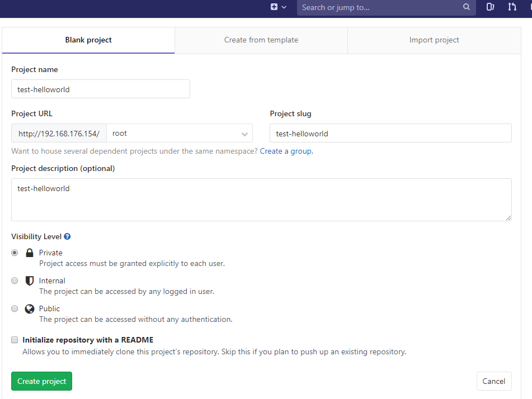
Task: Switch to Create from template tab
Action: point(261,40)
